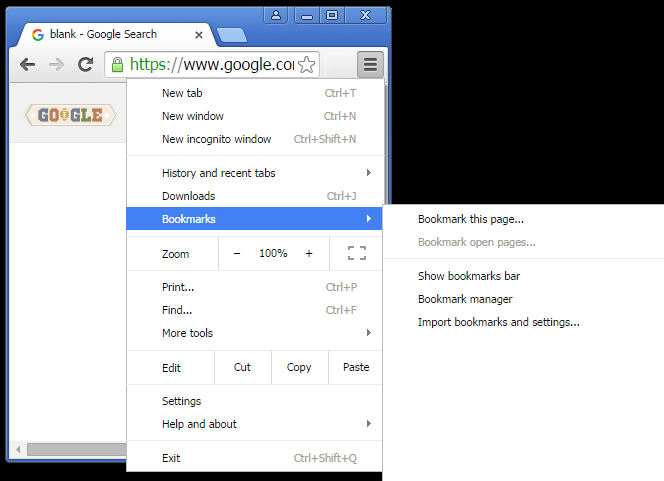Viewport: 664px width, 481px height.
Task: Open Bookmark manager from submenu
Action: click(524, 299)
